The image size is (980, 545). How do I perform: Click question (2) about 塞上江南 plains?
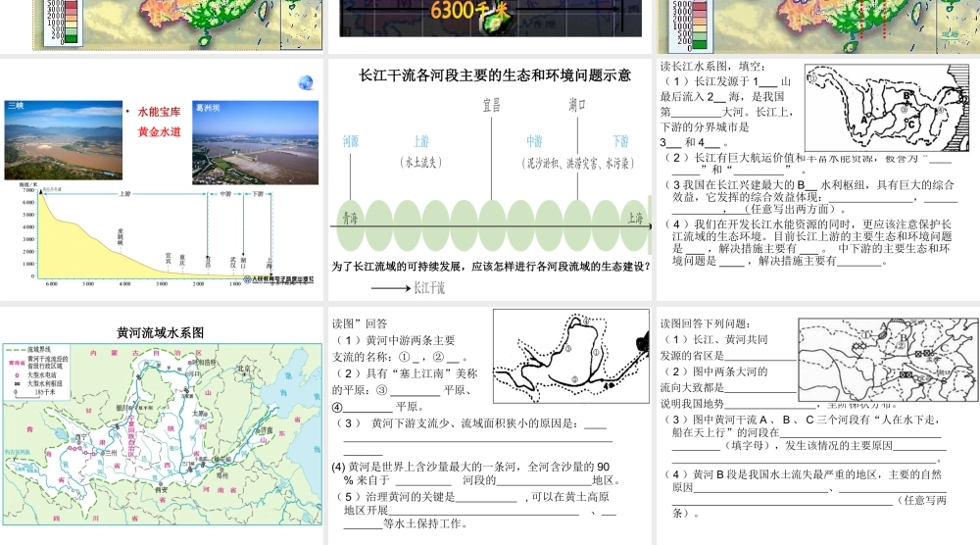click(405, 391)
